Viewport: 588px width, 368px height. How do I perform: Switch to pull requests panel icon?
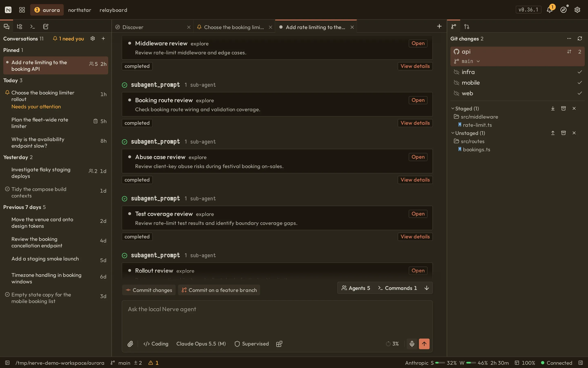point(467,27)
